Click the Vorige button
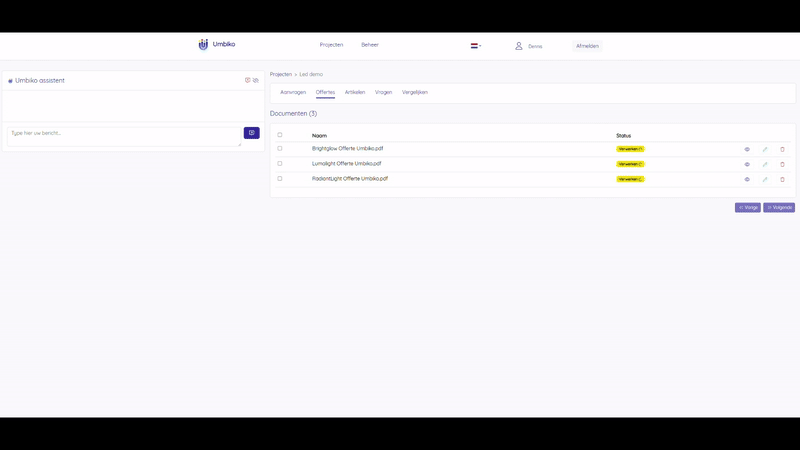The image size is (800, 450). (x=748, y=208)
